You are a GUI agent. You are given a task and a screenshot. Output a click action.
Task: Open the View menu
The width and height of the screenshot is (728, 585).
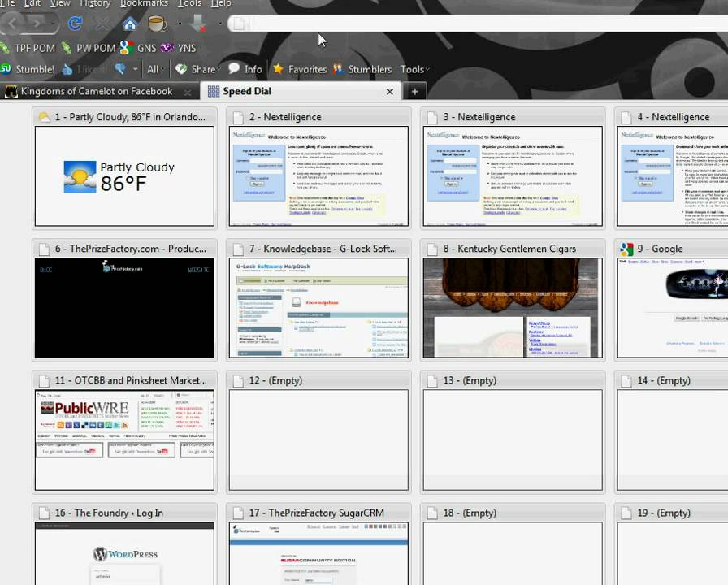click(60, 4)
